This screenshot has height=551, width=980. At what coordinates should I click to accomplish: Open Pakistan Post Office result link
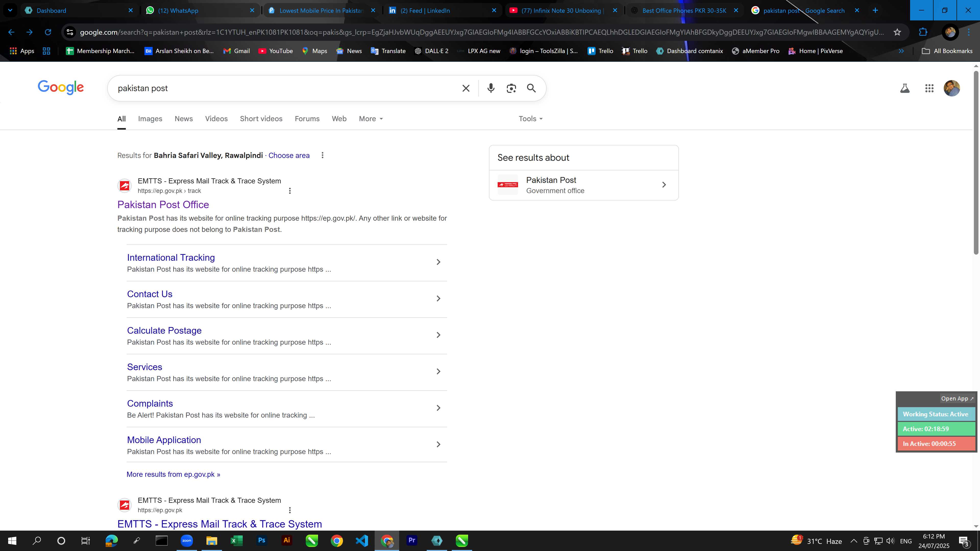click(163, 205)
